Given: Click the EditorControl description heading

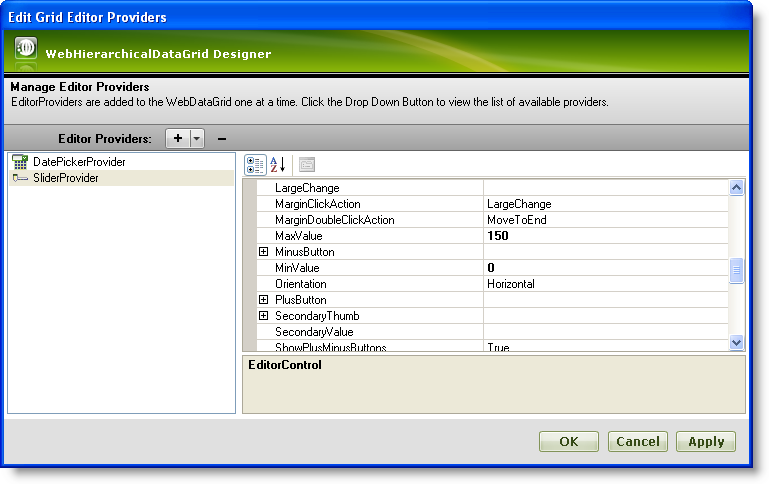Looking at the screenshot, I should click(x=285, y=365).
